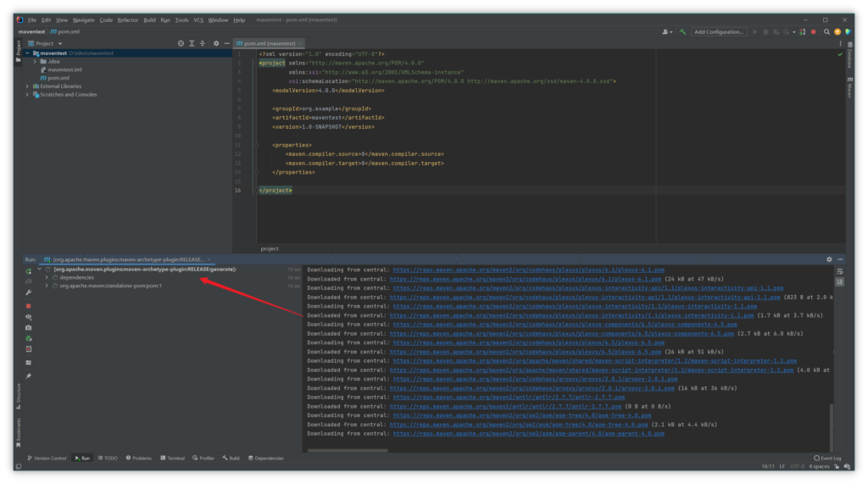
Task: Expand External Libraries node
Action: pyautogui.click(x=28, y=86)
